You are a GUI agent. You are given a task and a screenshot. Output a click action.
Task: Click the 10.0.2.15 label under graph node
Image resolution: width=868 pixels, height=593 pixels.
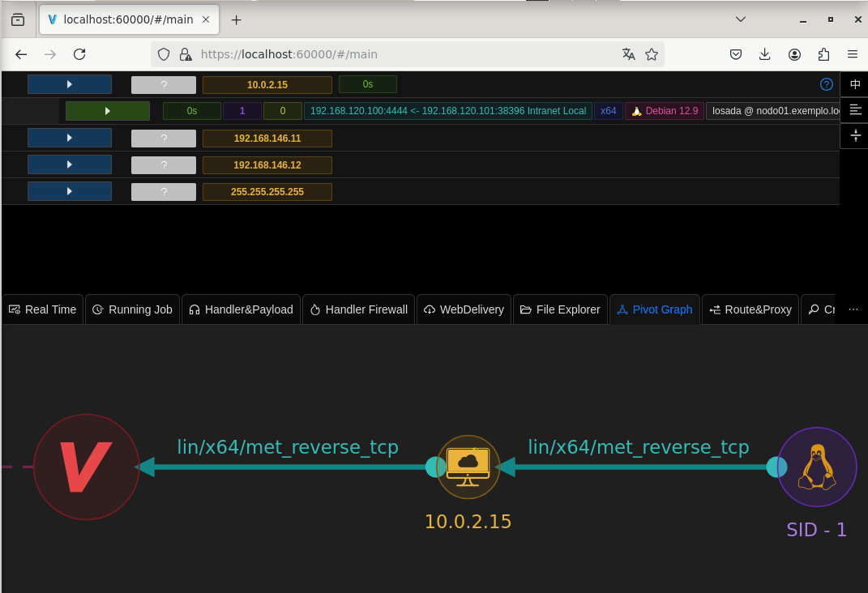click(x=468, y=522)
